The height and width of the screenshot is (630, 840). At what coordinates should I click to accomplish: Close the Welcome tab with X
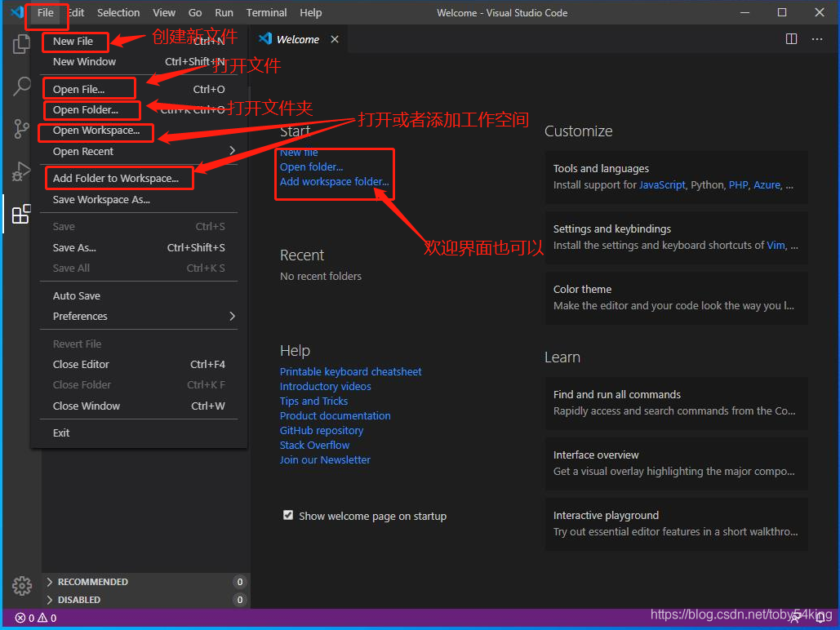(x=335, y=39)
